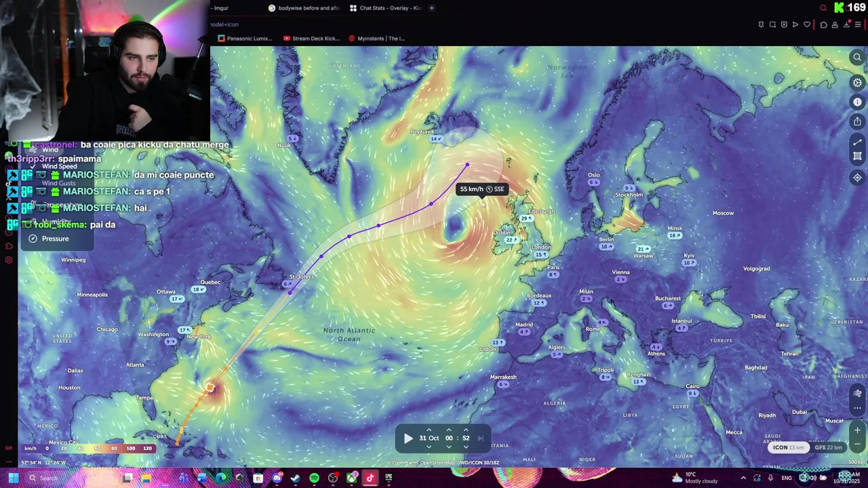Click the share map icon
868x488 pixels.
pyautogui.click(x=857, y=121)
